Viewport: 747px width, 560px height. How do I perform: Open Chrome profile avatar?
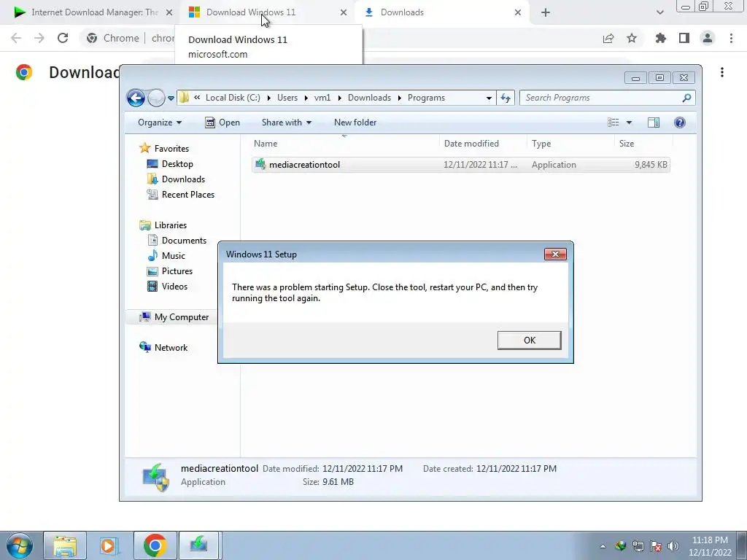[708, 38]
